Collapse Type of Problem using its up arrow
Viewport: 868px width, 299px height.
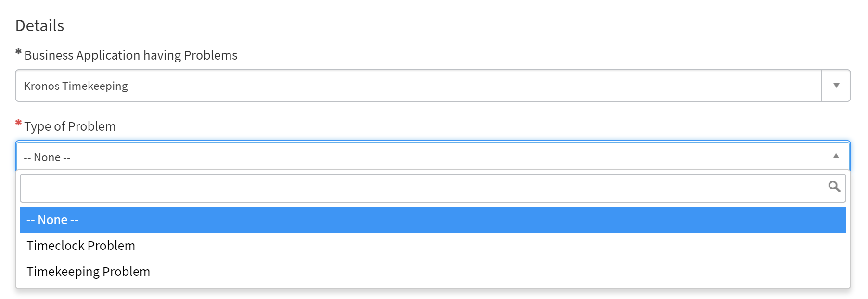[836, 156]
